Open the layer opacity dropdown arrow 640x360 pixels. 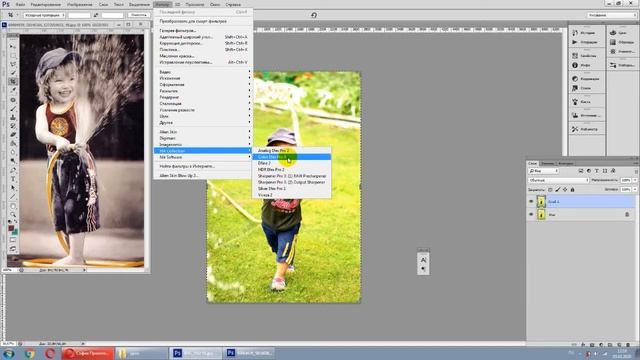634,180
